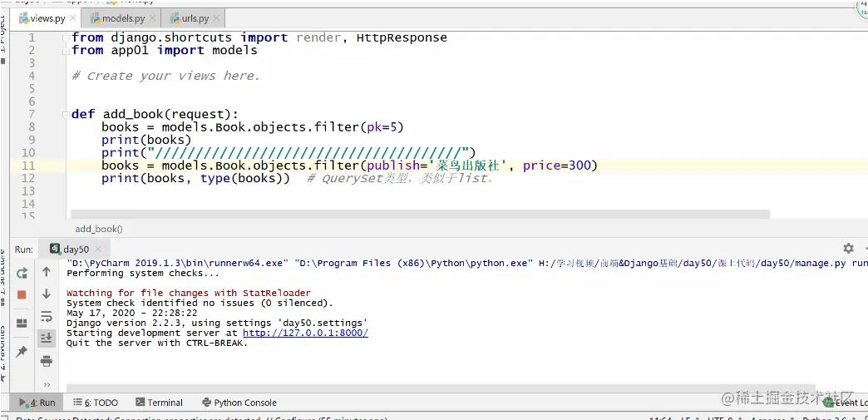Click line number 11 in the gutter
The width and height of the screenshot is (868, 420).
28,166
